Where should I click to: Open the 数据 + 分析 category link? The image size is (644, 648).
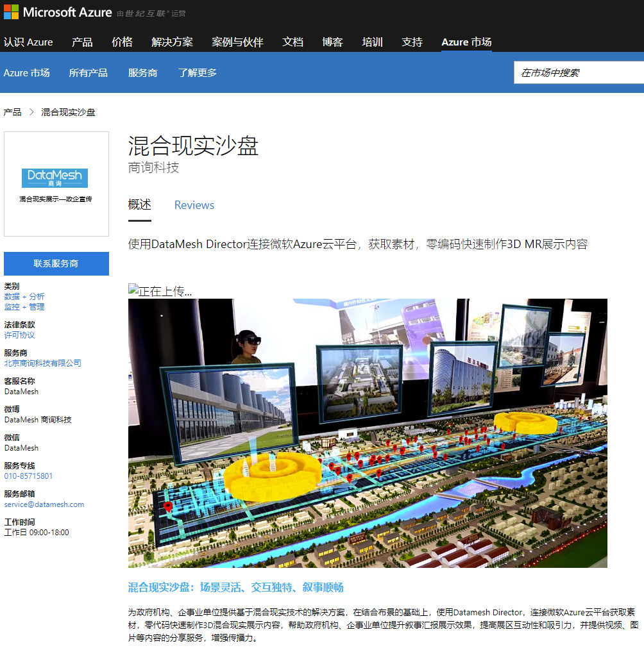click(24, 296)
